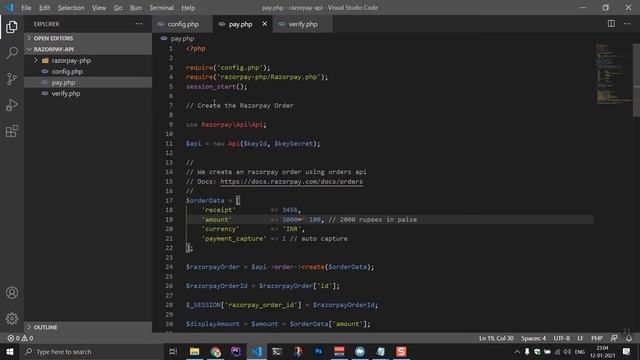Click the Split Editor Right icon

pos(611,24)
